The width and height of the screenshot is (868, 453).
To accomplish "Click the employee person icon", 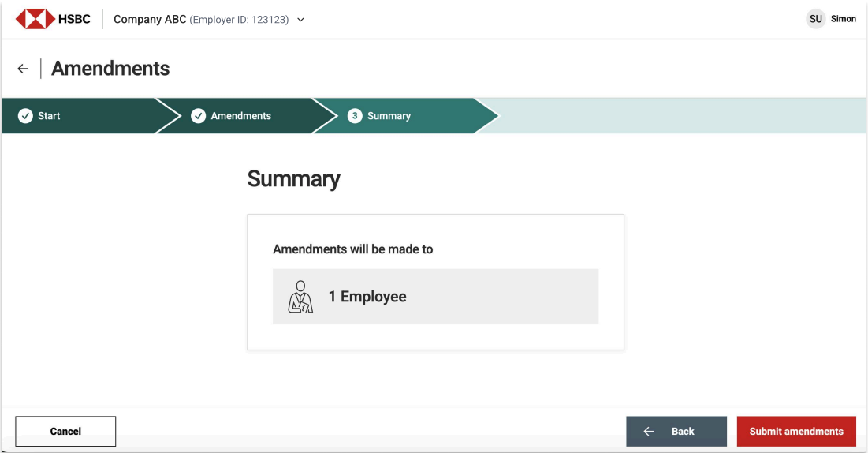I will pyautogui.click(x=300, y=297).
